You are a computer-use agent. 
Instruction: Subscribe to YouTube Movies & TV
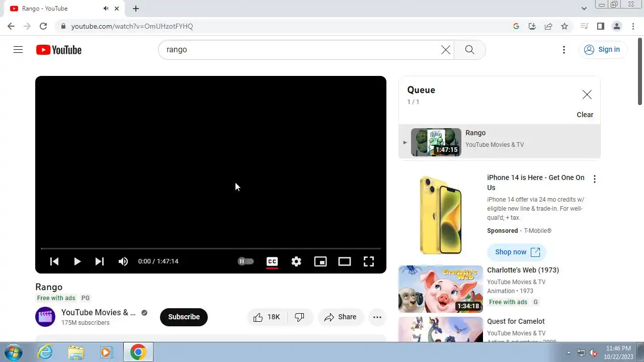184,317
